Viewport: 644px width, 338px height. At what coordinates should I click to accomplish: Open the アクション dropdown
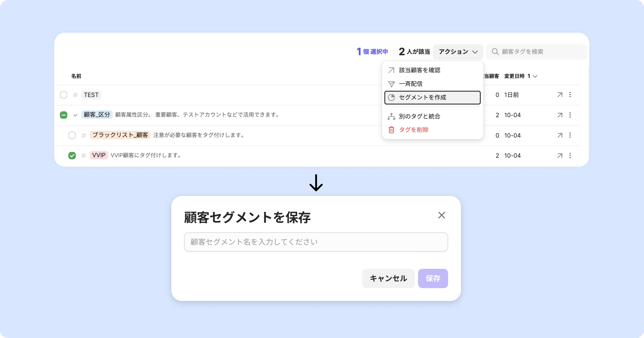458,52
